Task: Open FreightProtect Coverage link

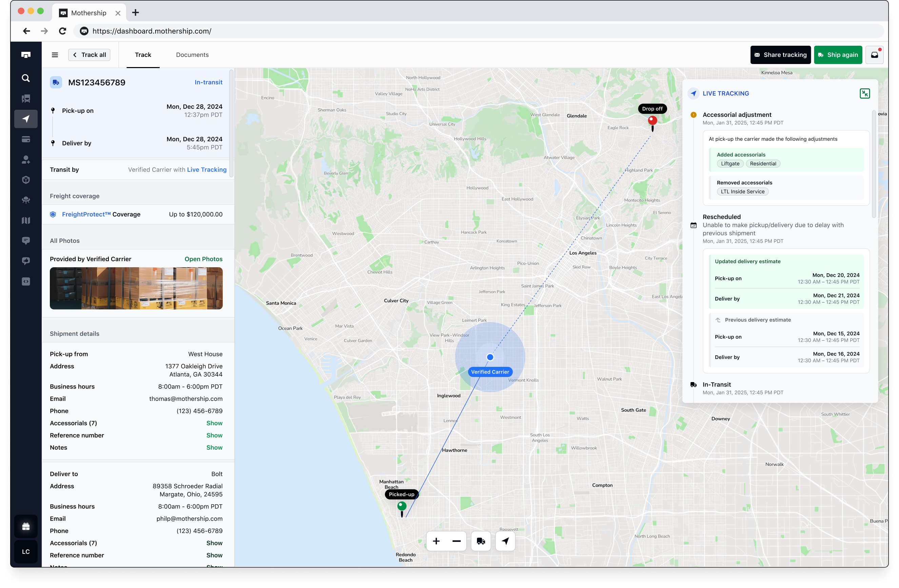Action: [101, 214]
